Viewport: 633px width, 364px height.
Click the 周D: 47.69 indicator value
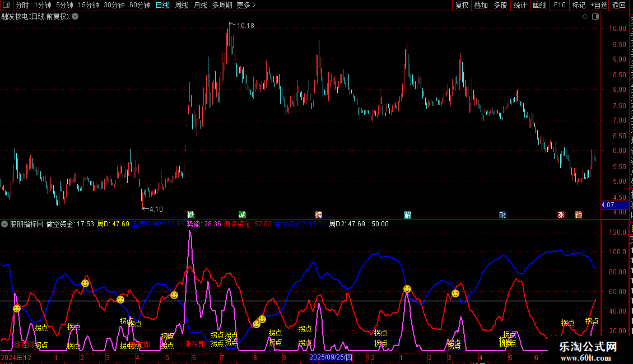[x=113, y=224]
